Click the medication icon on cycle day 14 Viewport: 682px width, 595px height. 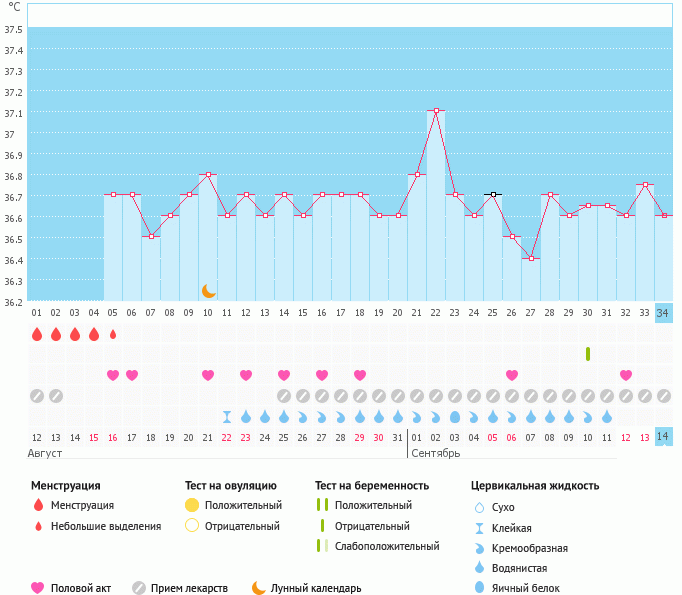pyautogui.click(x=284, y=396)
